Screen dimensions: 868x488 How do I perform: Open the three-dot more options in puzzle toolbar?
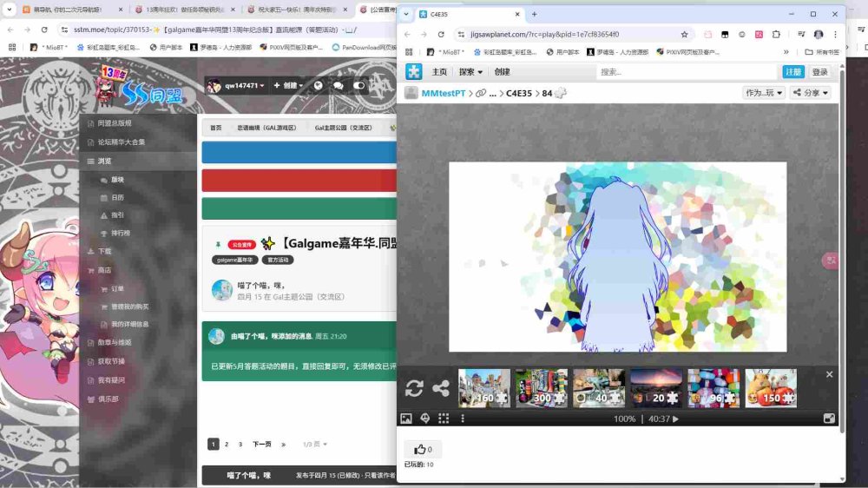click(463, 419)
